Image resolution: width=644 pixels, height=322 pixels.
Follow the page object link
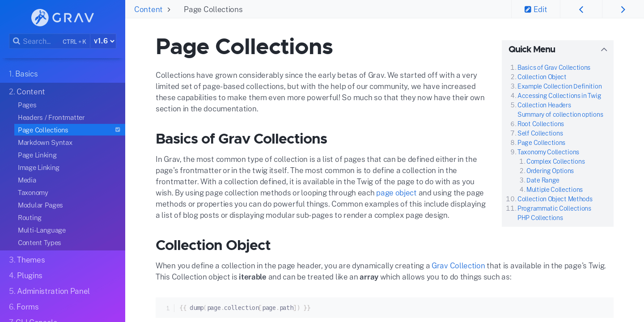(x=396, y=193)
